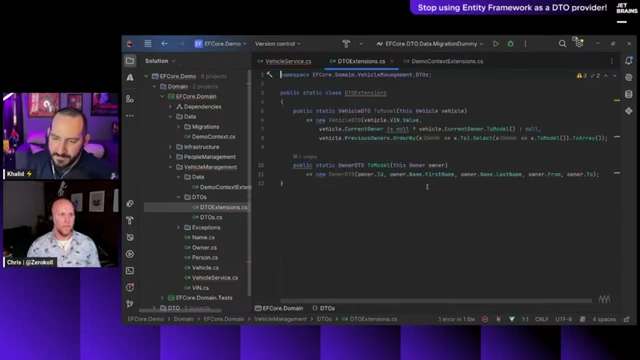The width and height of the screenshot is (640, 360).
Task: Click the build hammer icon in toolbar
Action: [x=346, y=44]
